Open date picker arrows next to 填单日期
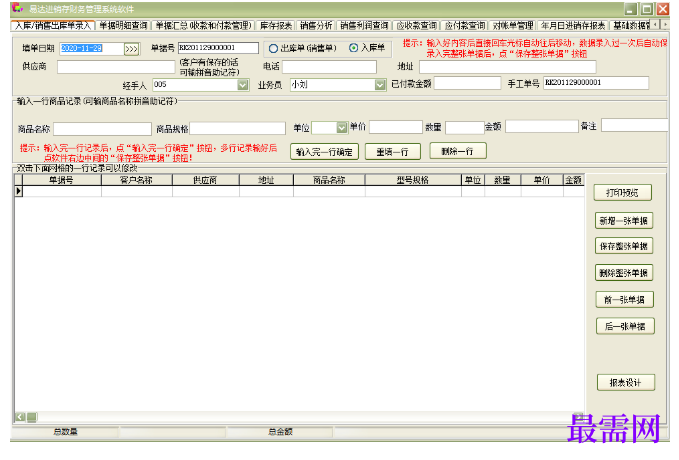The image size is (679, 460). pos(132,49)
